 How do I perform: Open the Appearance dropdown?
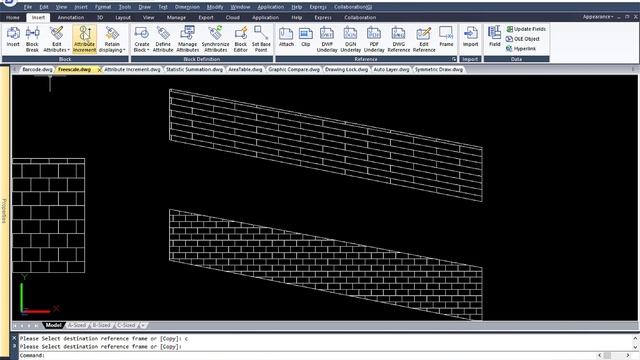click(x=598, y=17)
